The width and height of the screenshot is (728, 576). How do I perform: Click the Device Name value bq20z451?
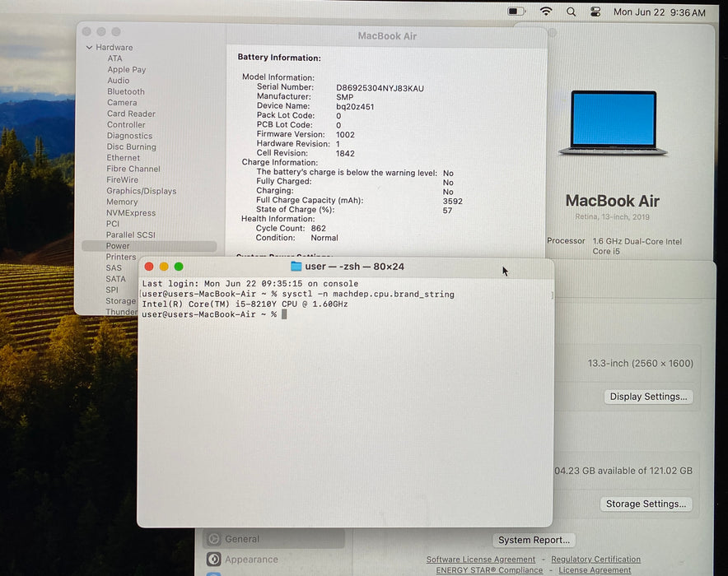355,107
